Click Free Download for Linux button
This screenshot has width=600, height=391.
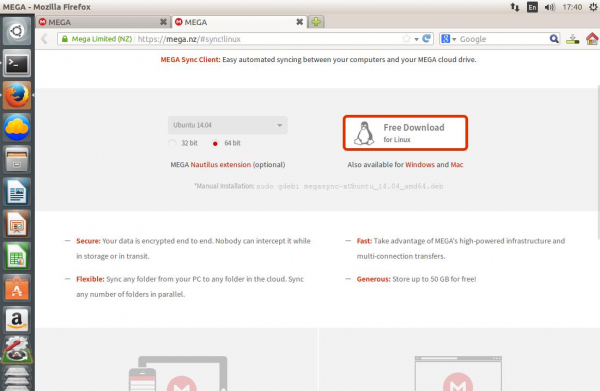pos(405,133)
